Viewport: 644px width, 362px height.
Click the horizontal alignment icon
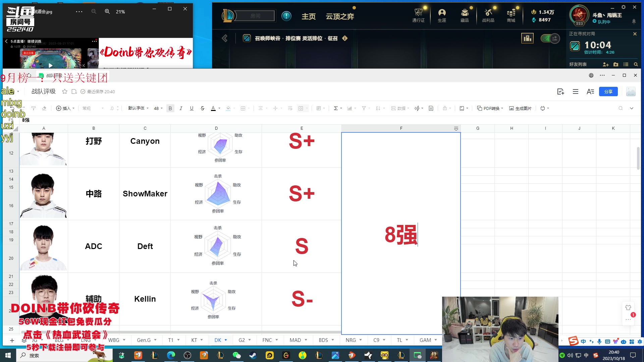(x=260, y=108)
